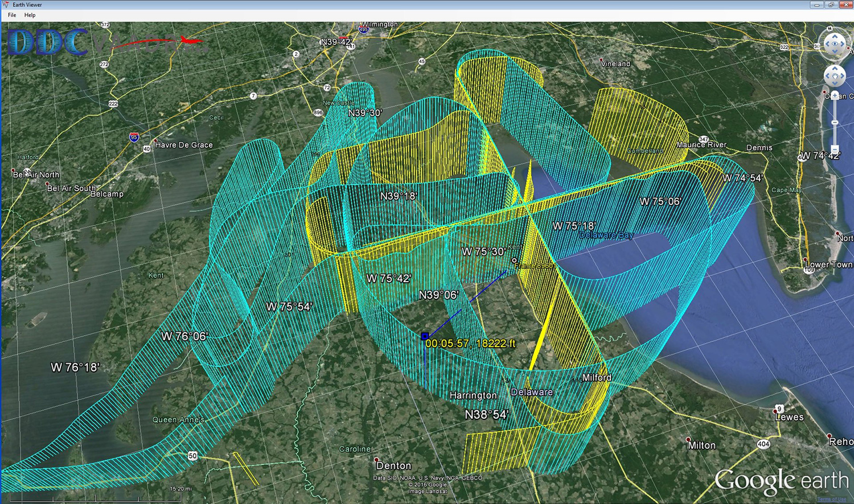The width and height of the screenshot is (854, 504).
Task: Click the N north marker on the compass ring
Action: [x=830, y=29]
